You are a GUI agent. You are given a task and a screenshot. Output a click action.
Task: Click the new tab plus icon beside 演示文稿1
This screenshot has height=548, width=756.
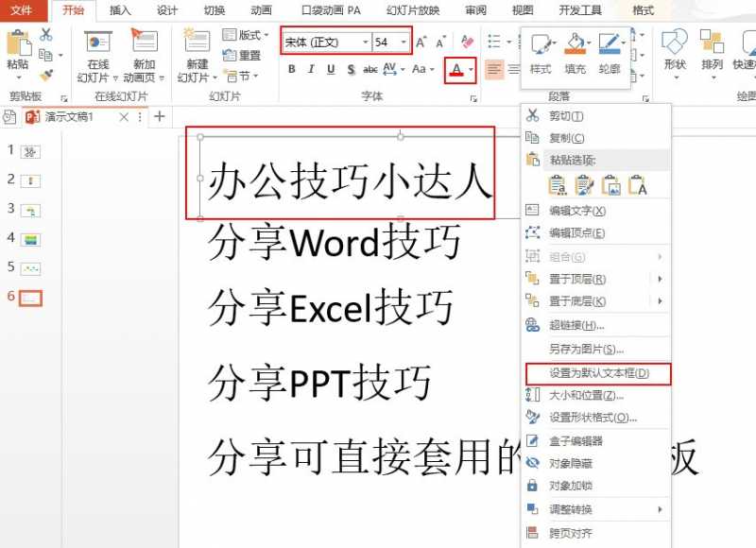[x=159, y=116]
